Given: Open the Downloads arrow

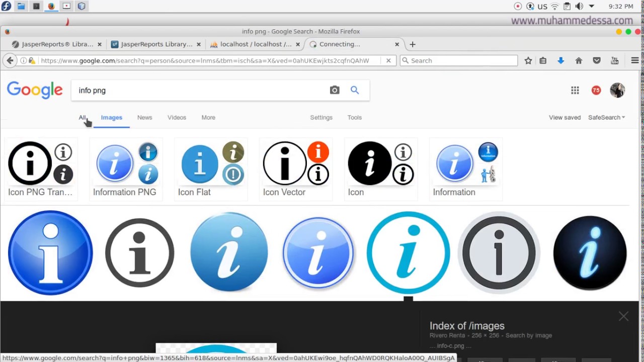Looking at the screenshot, I should coord(560,60).
